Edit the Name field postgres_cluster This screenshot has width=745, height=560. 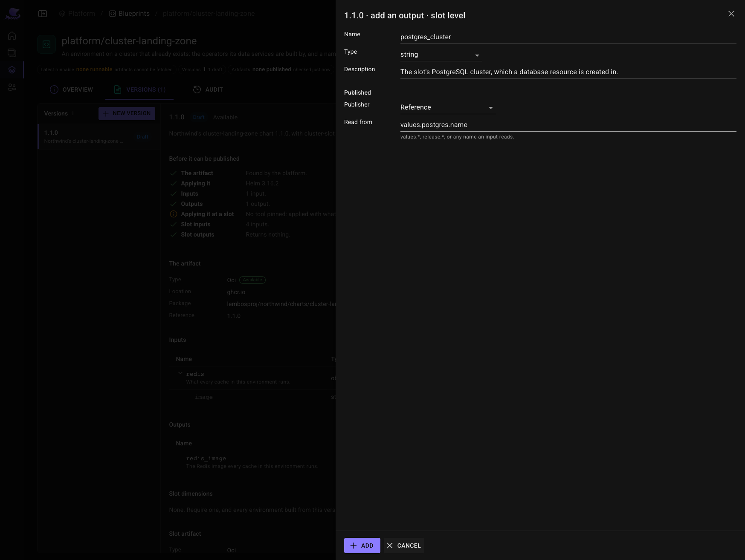click(568, 37)
